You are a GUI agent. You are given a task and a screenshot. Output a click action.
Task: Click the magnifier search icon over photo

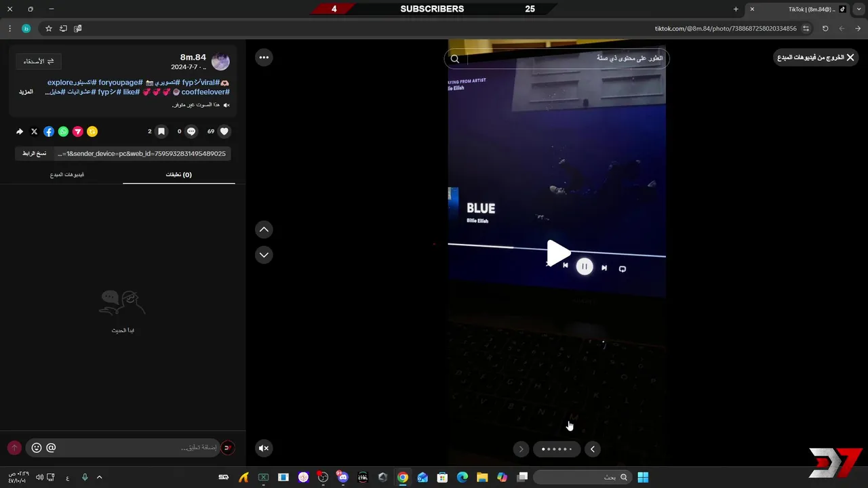455,59
